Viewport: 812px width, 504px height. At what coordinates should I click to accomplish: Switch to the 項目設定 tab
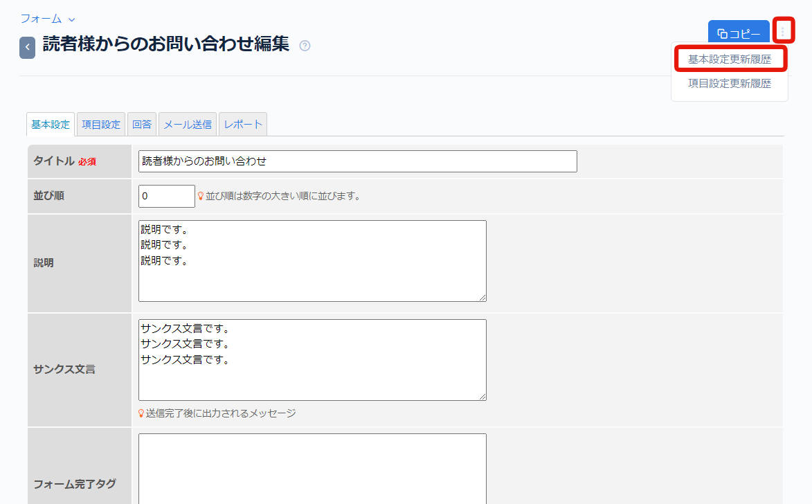100,125
